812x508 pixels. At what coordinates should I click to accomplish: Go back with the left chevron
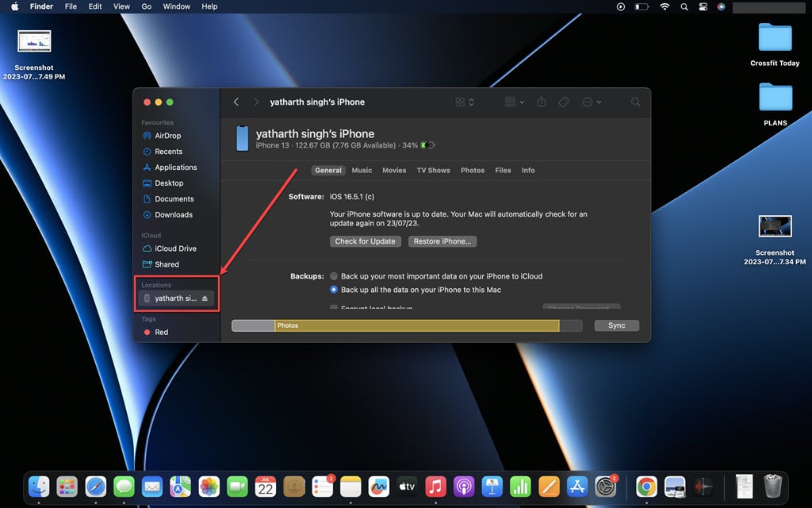(236, 102)
